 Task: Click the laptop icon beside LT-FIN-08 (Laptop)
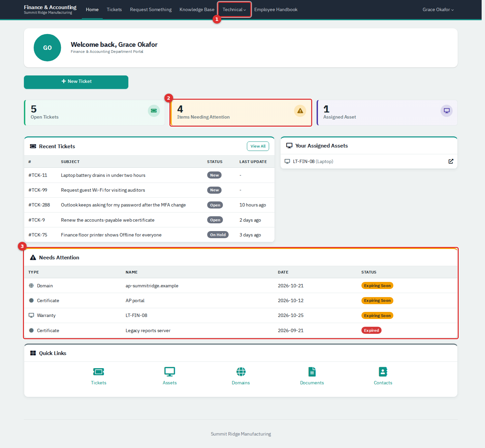(287, 161)
